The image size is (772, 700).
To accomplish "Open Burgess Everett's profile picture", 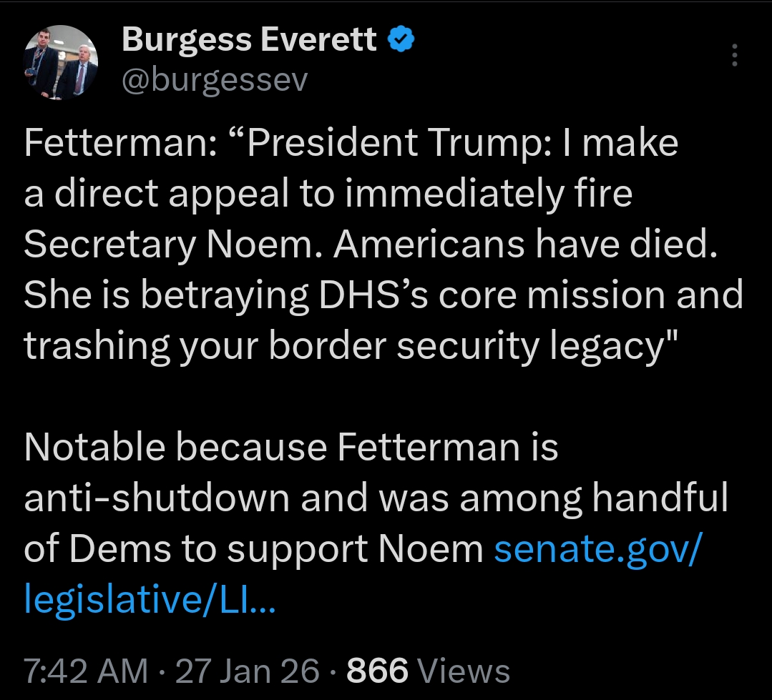I will click(x=60, y=62).
